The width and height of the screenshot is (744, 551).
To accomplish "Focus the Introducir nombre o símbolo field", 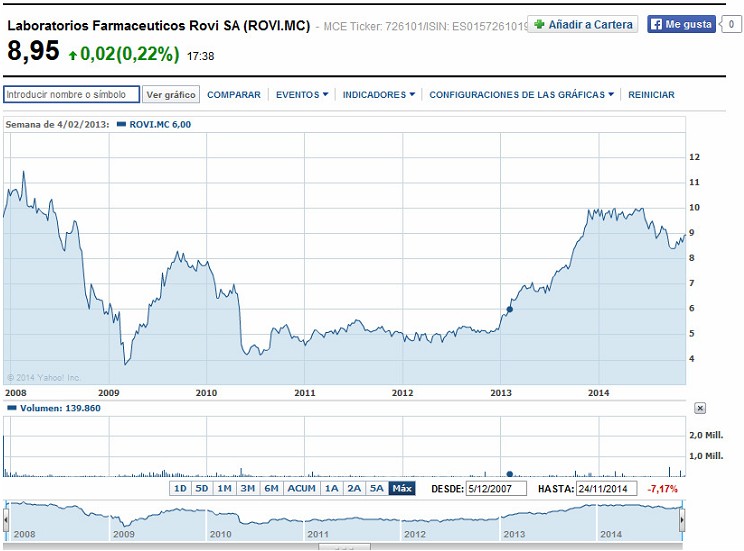I will (x=72, y=94).
